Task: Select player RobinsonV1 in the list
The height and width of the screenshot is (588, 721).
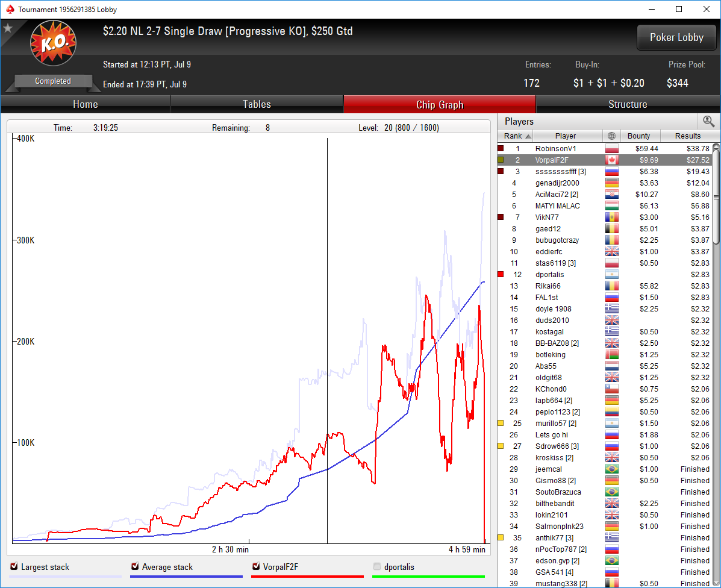Action: [x=605, y=148]
